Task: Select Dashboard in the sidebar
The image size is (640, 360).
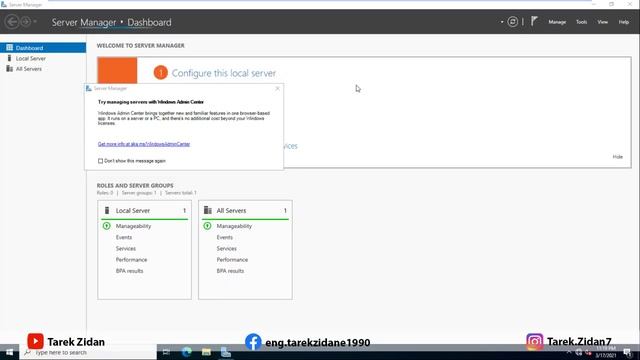Action: click(x=43, y=48)
